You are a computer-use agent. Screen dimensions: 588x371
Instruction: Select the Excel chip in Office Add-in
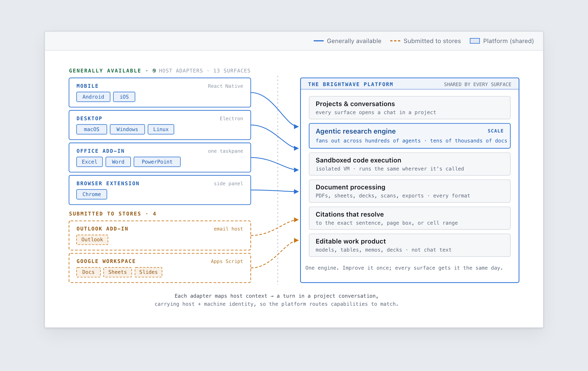point(90,162)
